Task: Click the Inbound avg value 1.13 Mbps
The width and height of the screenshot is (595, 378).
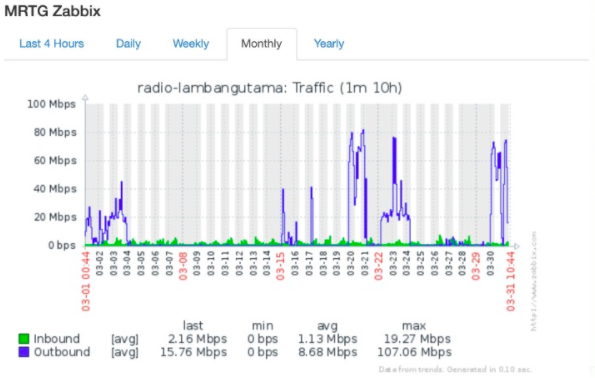Action: point(327,339)
